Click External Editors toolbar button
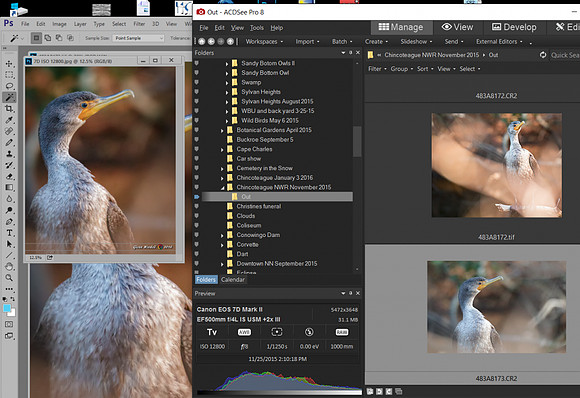580x398 pixels. 499,41
